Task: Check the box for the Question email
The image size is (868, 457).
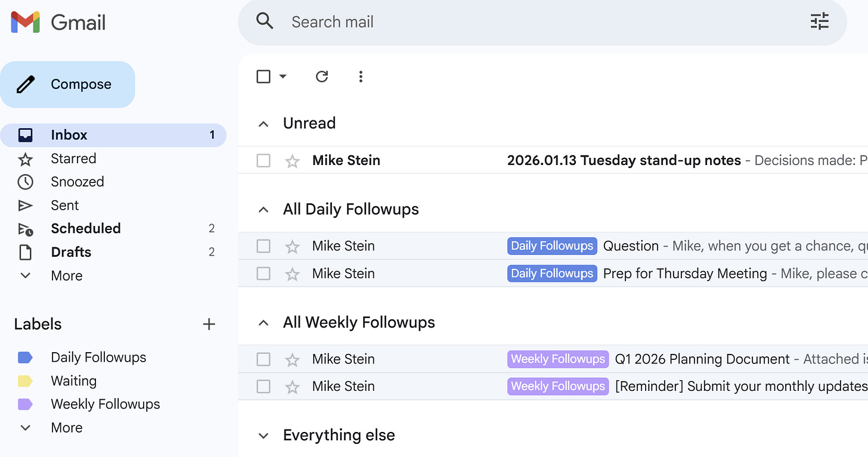Action: click(263, 246)
